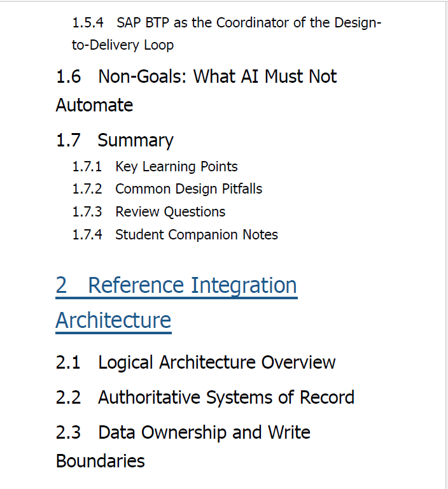Click the to-Delivery Loop continuation line
The width and height of the screenshot is (448, 489).
123,45
